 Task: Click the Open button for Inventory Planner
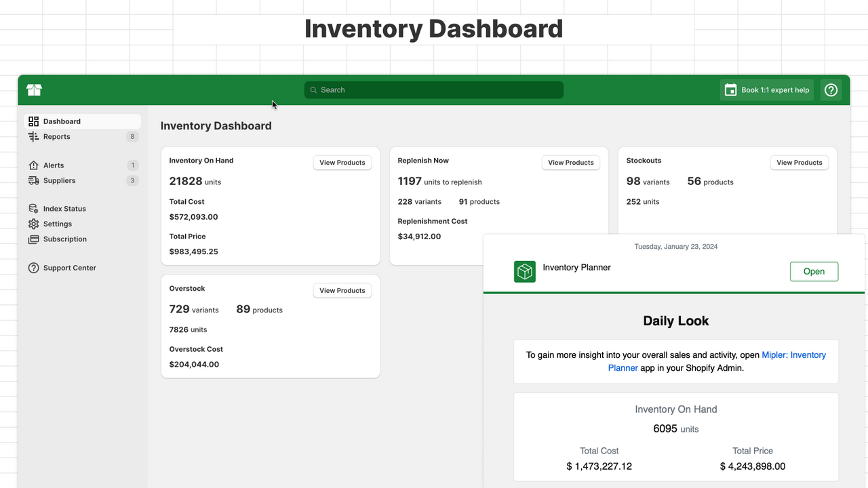click(x=814, y=272)
